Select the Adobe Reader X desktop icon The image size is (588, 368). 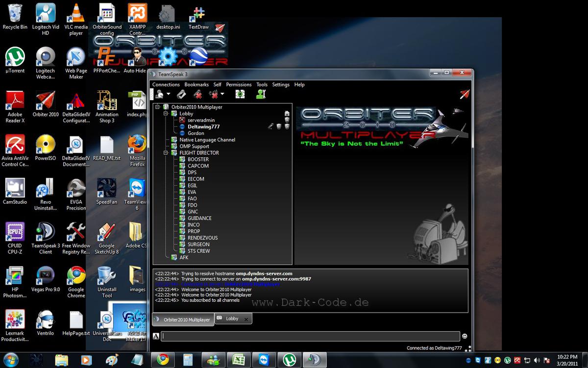[x=15, y=107]
